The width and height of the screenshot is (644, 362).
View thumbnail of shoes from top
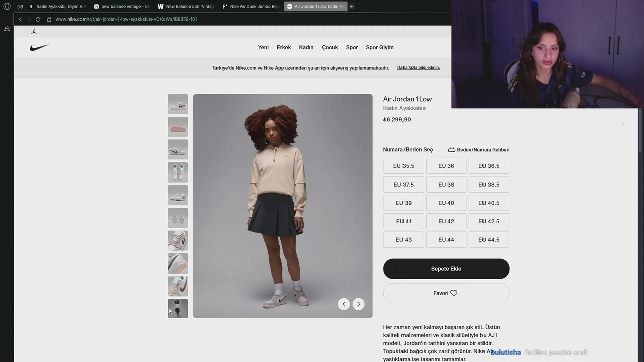tap(178, 172)
